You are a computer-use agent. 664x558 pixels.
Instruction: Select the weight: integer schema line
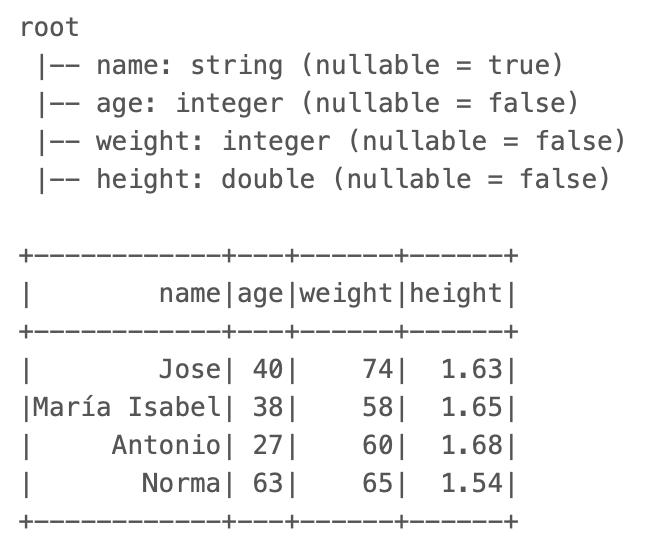coord(360,142)
